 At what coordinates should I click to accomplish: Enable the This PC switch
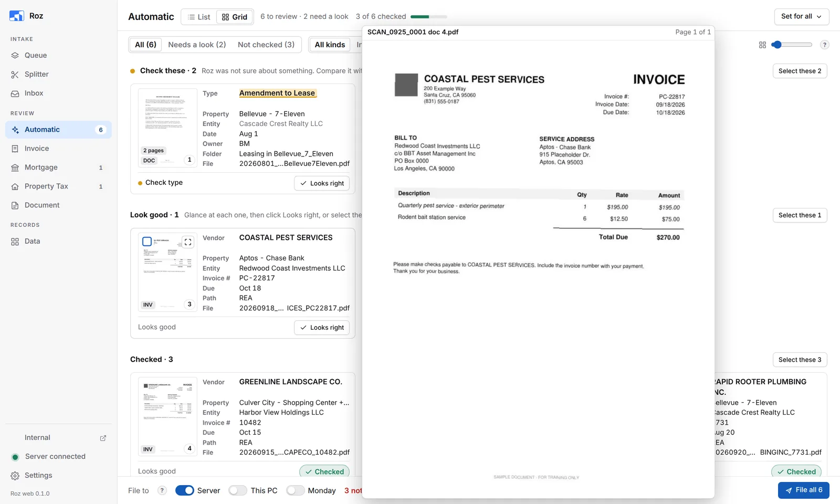(238, 490)
